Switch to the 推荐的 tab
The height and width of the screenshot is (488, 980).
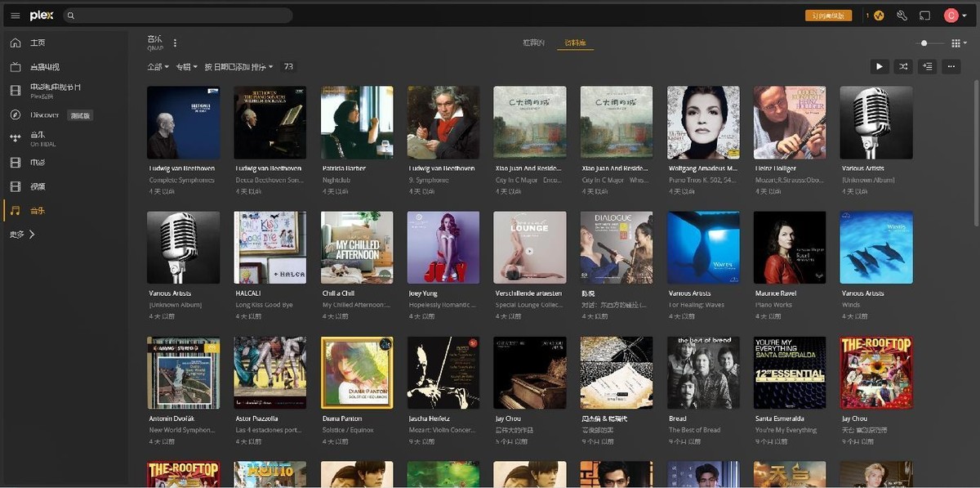pyautogui.click(x=533, y=43)
